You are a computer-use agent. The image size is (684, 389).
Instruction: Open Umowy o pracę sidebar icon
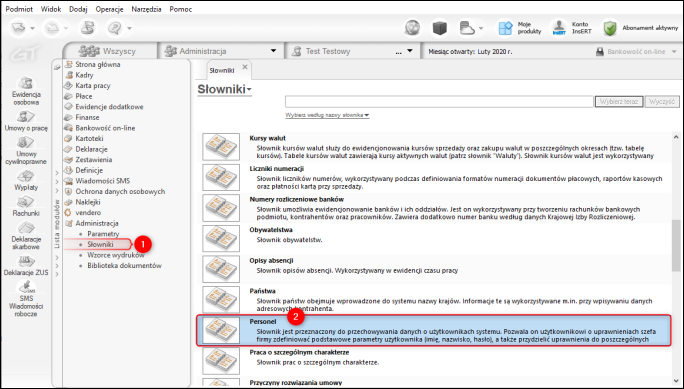26,117
